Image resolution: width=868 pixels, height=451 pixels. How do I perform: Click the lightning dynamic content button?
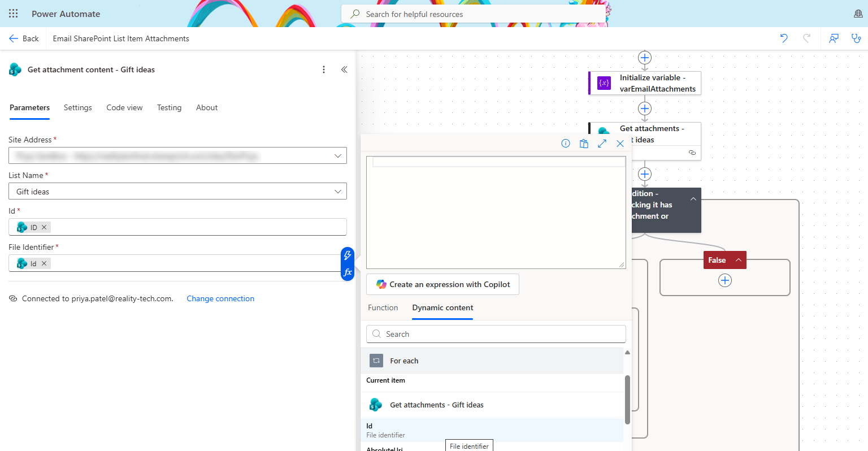pos(348,255)
